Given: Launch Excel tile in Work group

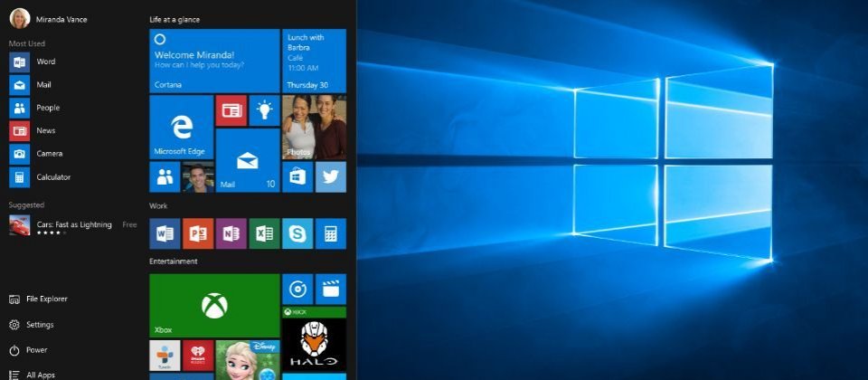Looking at the screenshot, I should click(264, 233).
